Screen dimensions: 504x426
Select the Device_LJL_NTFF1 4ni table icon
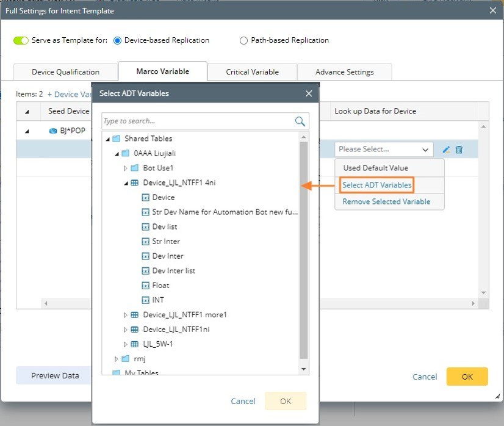[x=135, y=182]
